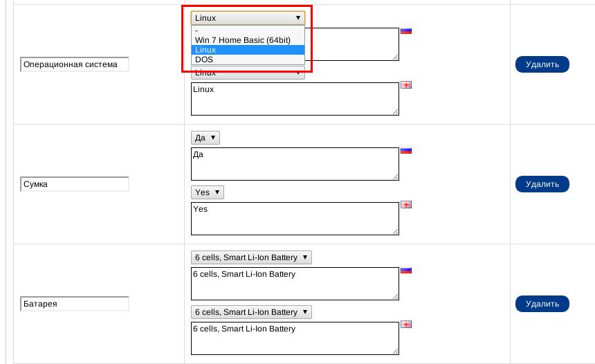Expand first 6 cells Smart Li-Ion Battery dropdown

click(x=251, y=257)
